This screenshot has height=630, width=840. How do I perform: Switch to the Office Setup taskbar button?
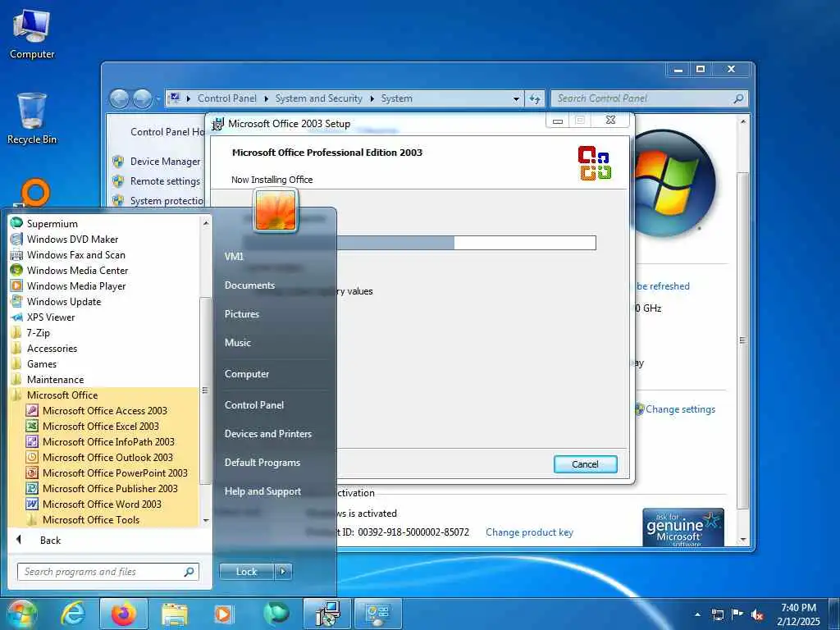pyautogui.click(x=326, y=614)
